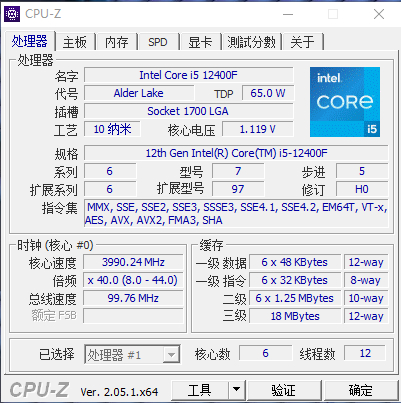This screenshot has width=401, height=403.
Task: Click the 确定 OK button
Action: 361,390
